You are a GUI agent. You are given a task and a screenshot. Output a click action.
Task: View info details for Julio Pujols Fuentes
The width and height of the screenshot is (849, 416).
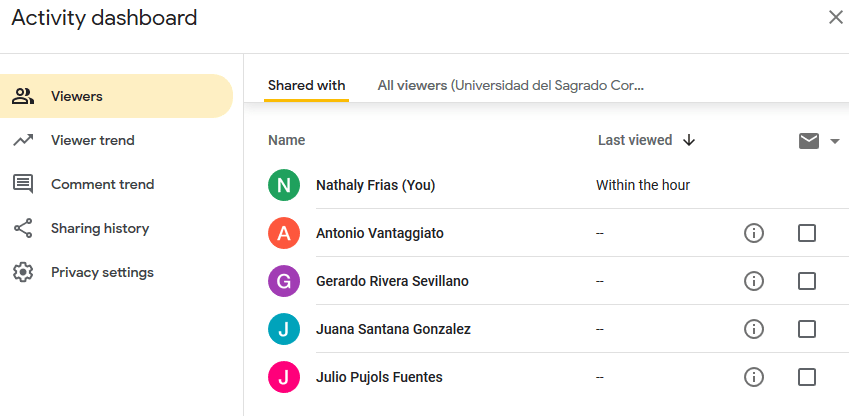tap(754, 377)
